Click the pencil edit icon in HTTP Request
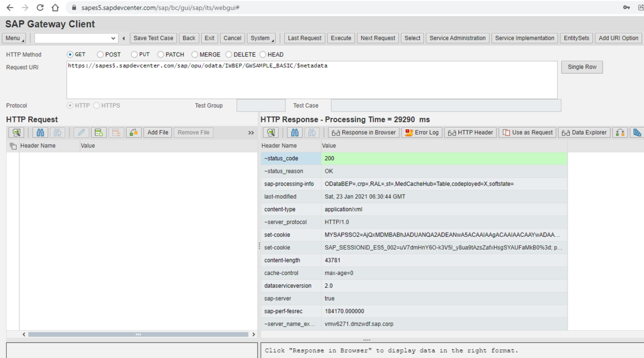The width and height of the screenshot is (644, 358). pos(82,132)
